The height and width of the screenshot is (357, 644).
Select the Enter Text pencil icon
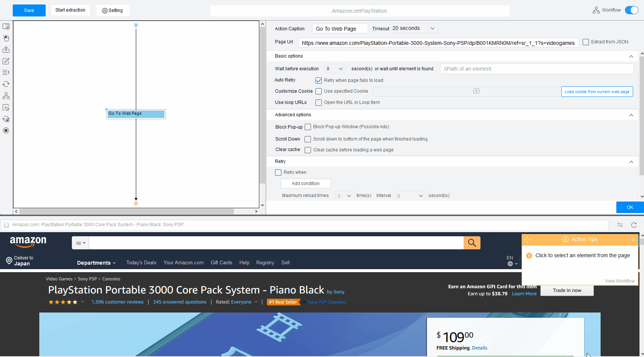(6, 61)
